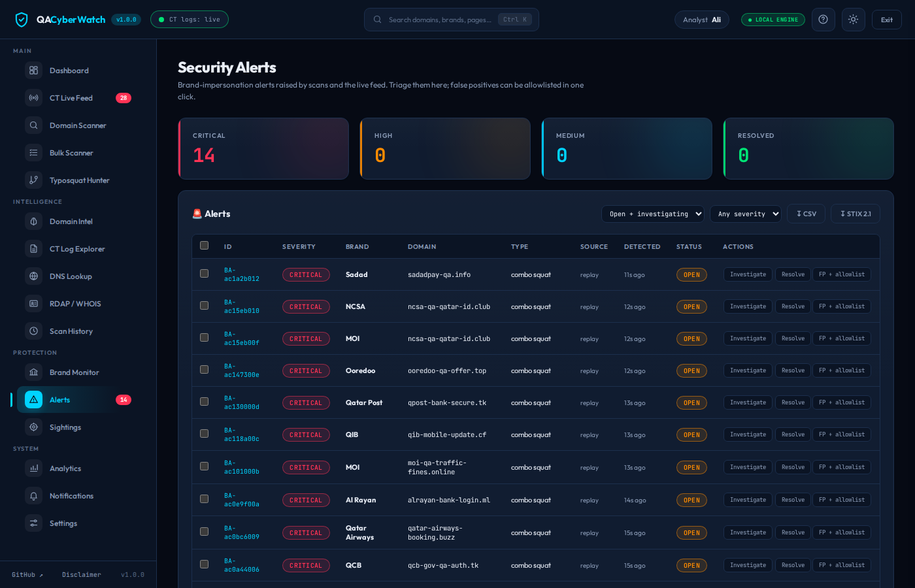
Task: Select the Domain Scanner magnifier icon
Action: click(x=34, y=125)
